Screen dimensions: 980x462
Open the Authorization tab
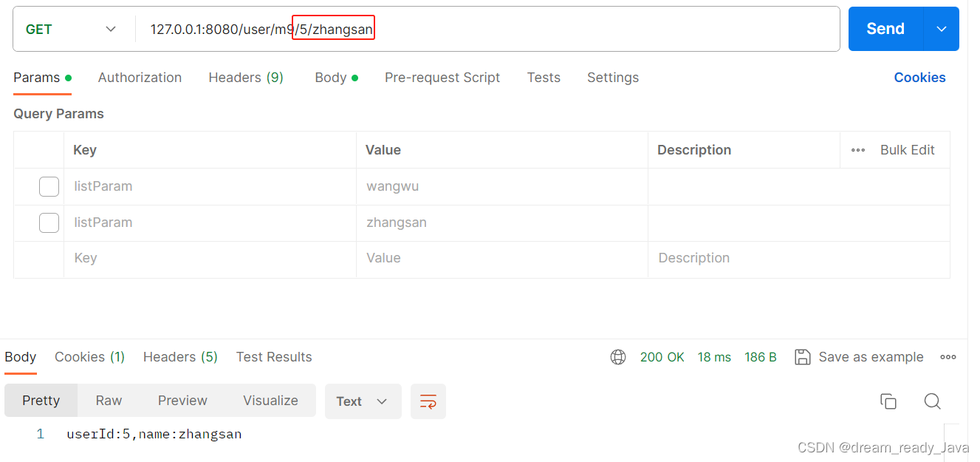pyautogui.click(x=140, y=78)
